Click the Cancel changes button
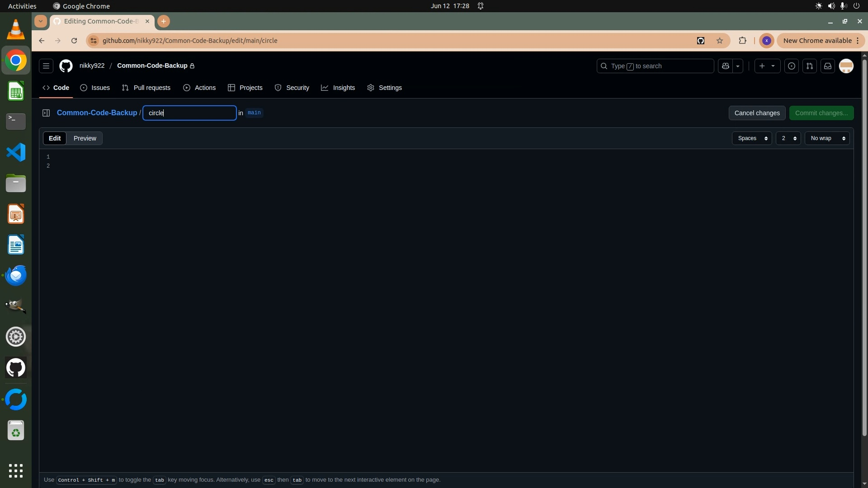The image size is (868, 488). (757, 113)
